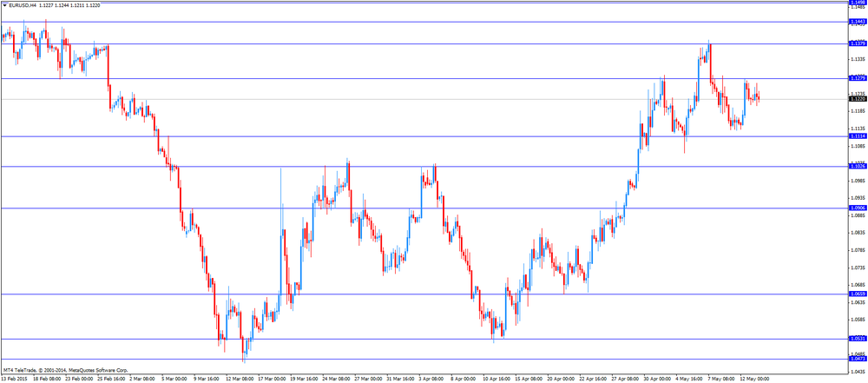Click the 1.1185 value on the price scale
The height and width of the screenshot is (383, 868).
pos(858,111)
